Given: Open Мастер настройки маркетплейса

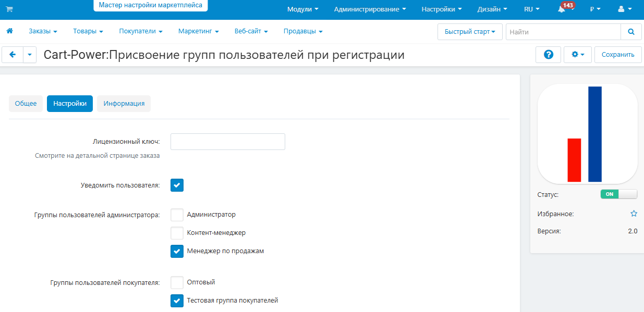Looking at the screenshot, I should [x=151, y=5].
